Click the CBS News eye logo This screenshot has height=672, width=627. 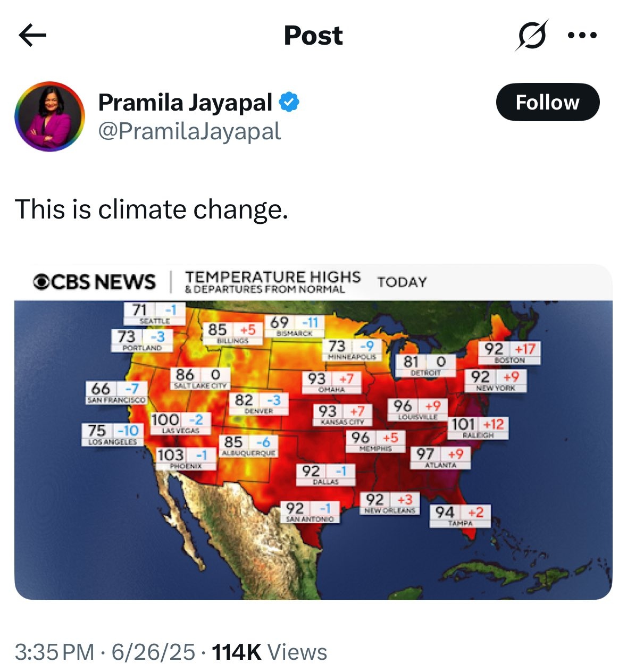click(41, 282)
